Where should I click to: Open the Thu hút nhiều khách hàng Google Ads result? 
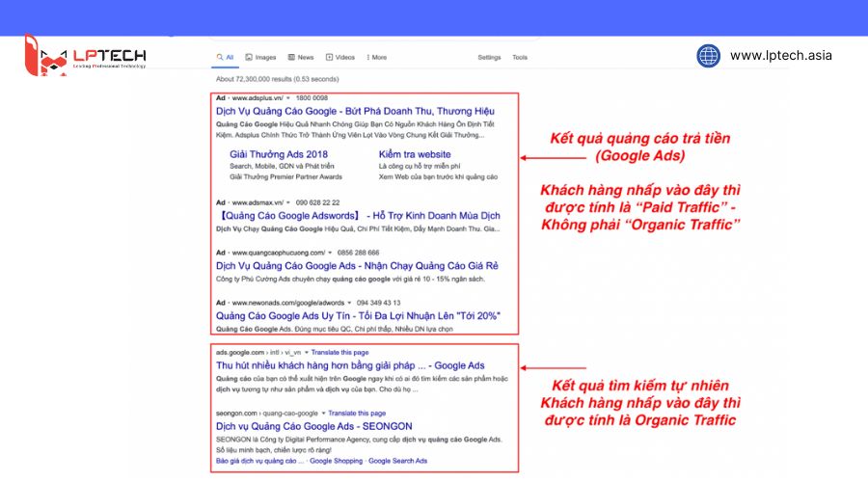(350, 365)
